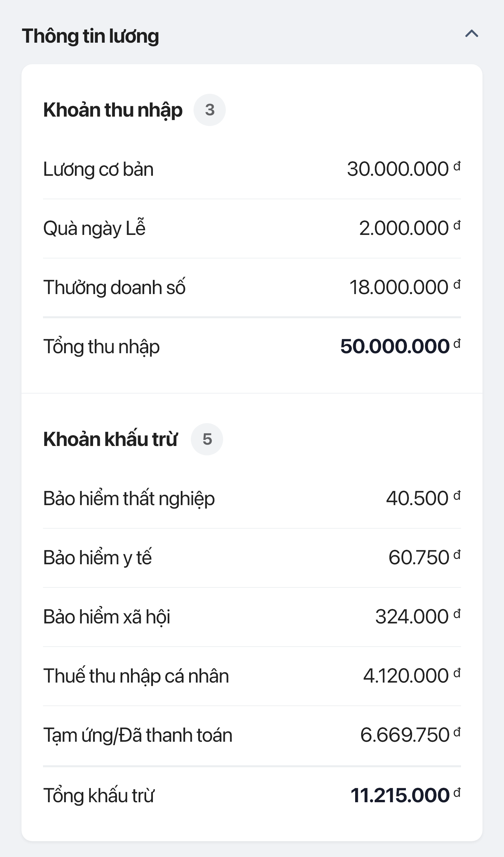504x857 pixels.
Task: Click the 2.000.000 đ gift amount
Action: coord(409,228)
